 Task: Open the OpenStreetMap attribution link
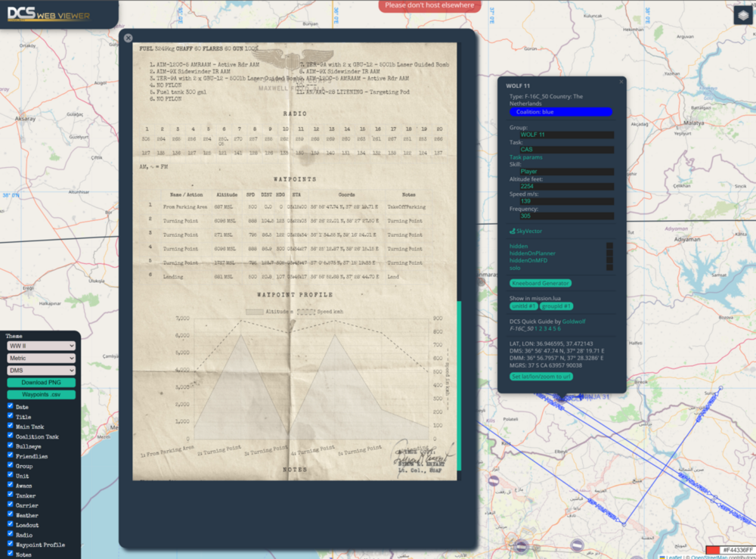(x=709, y=557)
